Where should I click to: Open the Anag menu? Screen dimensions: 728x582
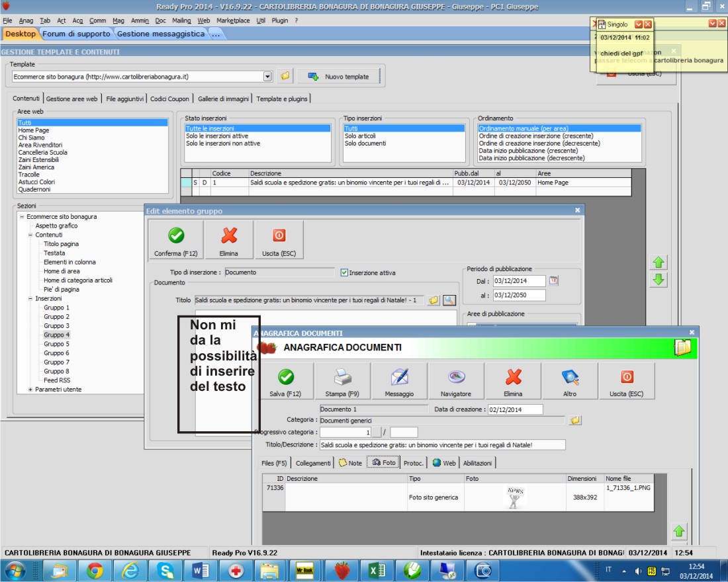[26, 21]
